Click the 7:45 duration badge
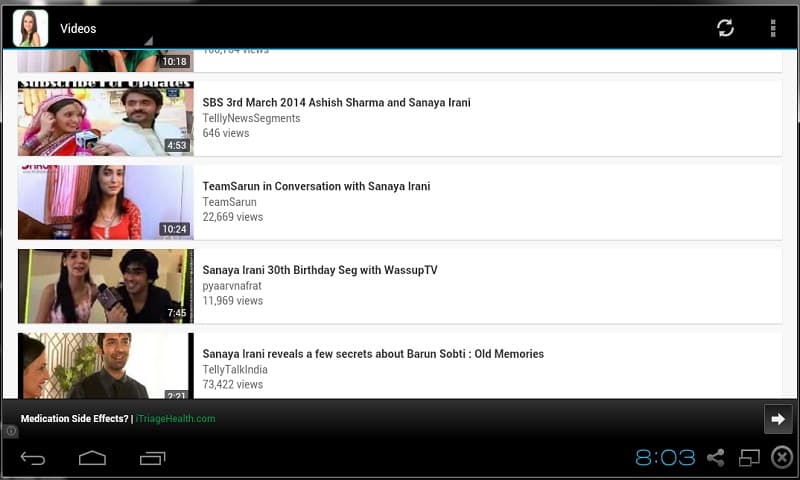 [x=177, y=313]
